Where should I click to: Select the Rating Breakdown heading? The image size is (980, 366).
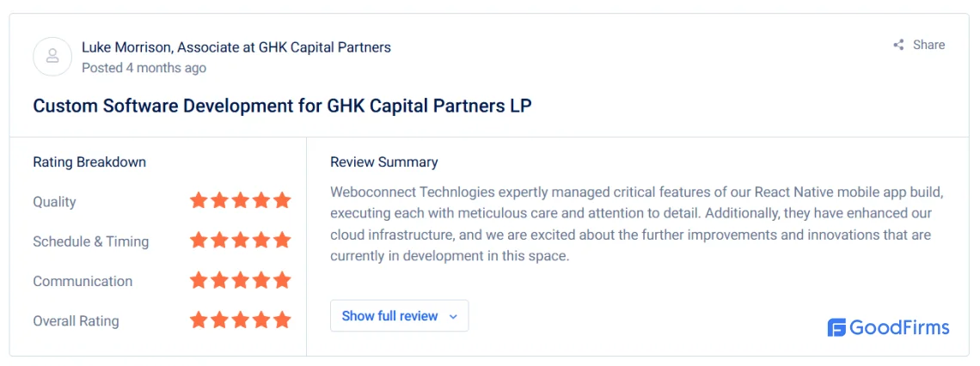coord(89,162)
